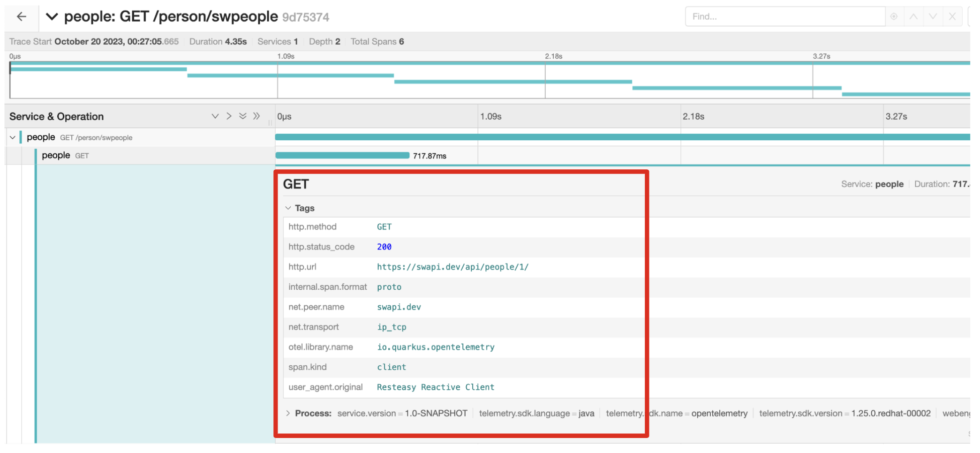Screen dimensions: 980x453
Task: Collapse the trace header chevron beside the title
Action: tap(52, 17)
